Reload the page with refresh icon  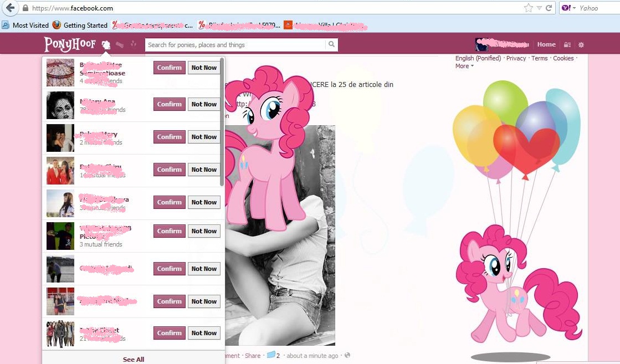tap(549, 8)
